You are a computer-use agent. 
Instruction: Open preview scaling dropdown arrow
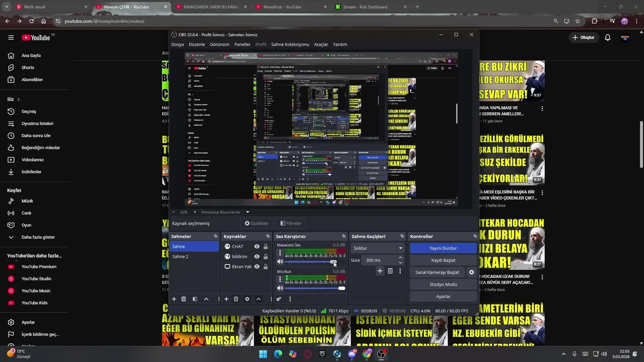(x=248, y=212)
